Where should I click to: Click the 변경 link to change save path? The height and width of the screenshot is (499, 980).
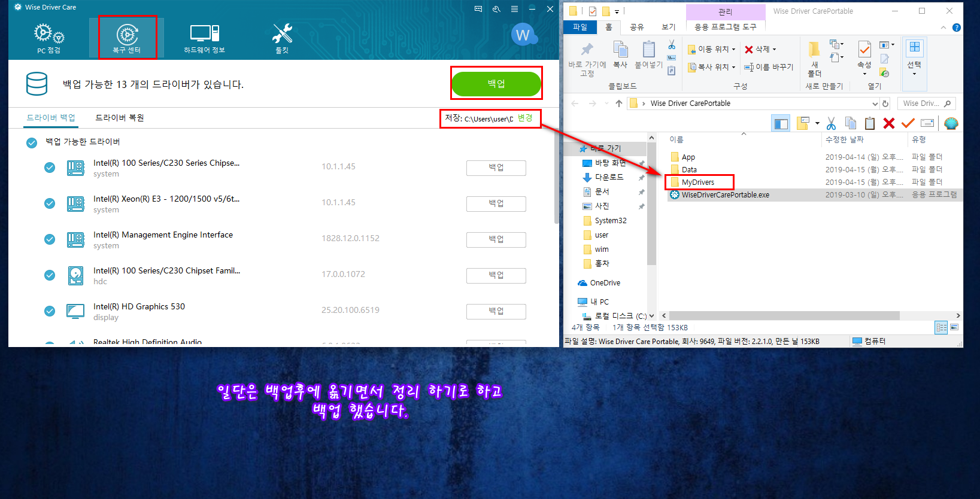[x=525, y=118]
